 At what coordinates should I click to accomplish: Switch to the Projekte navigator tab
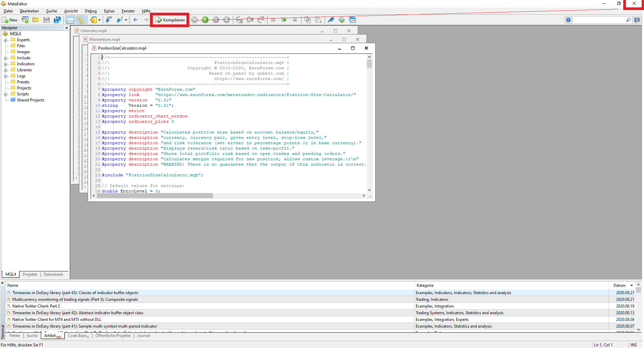pyautogui.click(x=30, y=274)
